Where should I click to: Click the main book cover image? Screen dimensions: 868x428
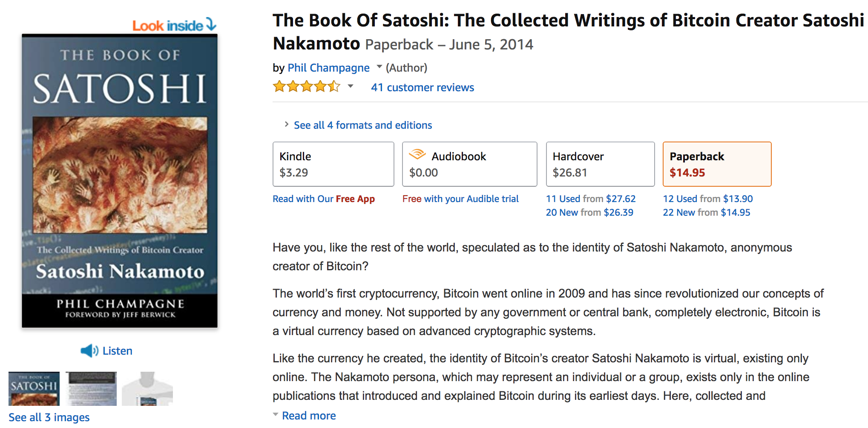(x=120, y=181)
